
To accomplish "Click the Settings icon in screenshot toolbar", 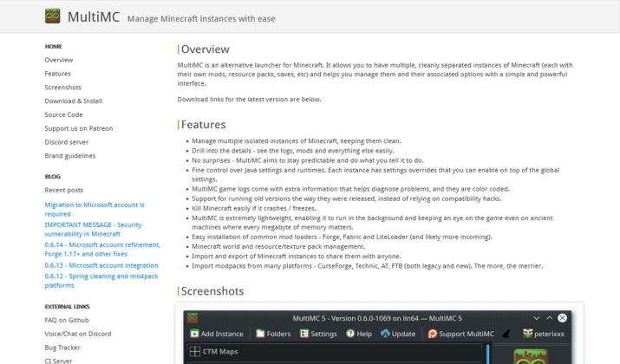I will (x=304, y=334).
